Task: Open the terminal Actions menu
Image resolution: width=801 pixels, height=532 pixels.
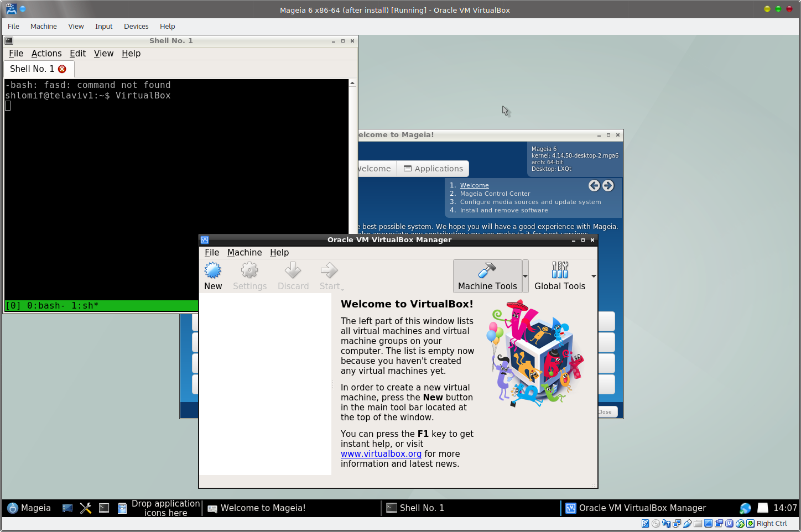Action: (x=46, y=53)
